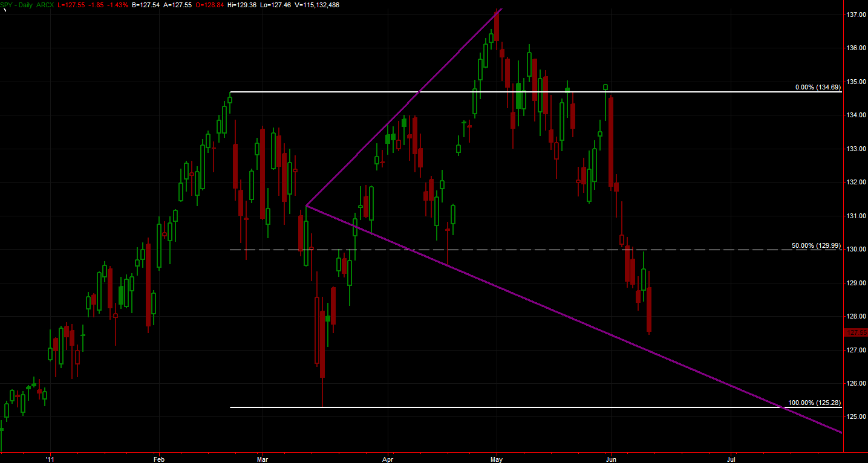Click the Jun label on time axis

(611, 459)
